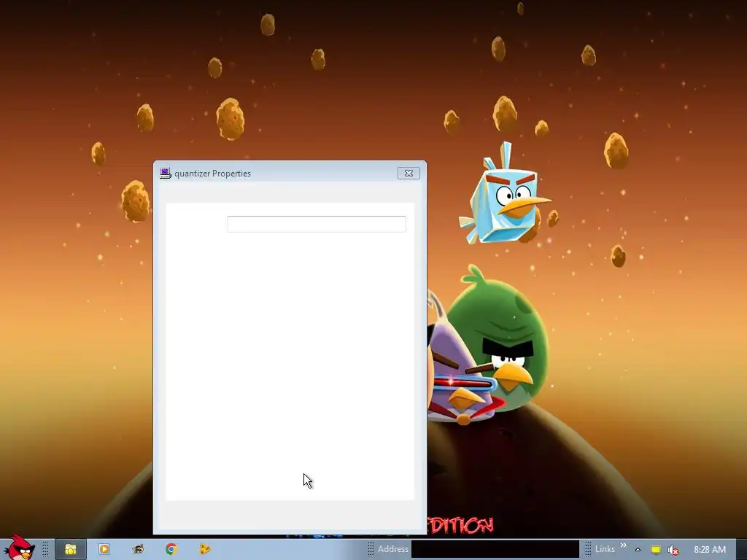Click the taskbar Address input box

click(495, 549)
